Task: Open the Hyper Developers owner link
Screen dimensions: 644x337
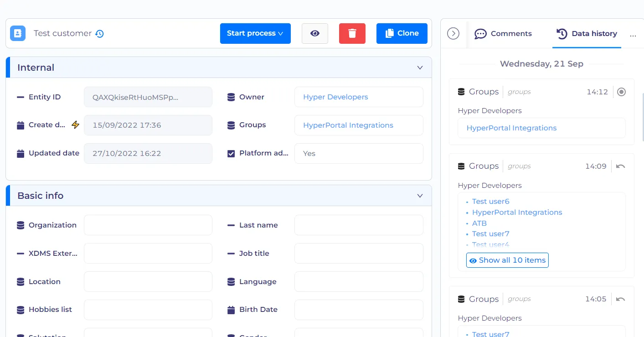Action: pos(335,97)
